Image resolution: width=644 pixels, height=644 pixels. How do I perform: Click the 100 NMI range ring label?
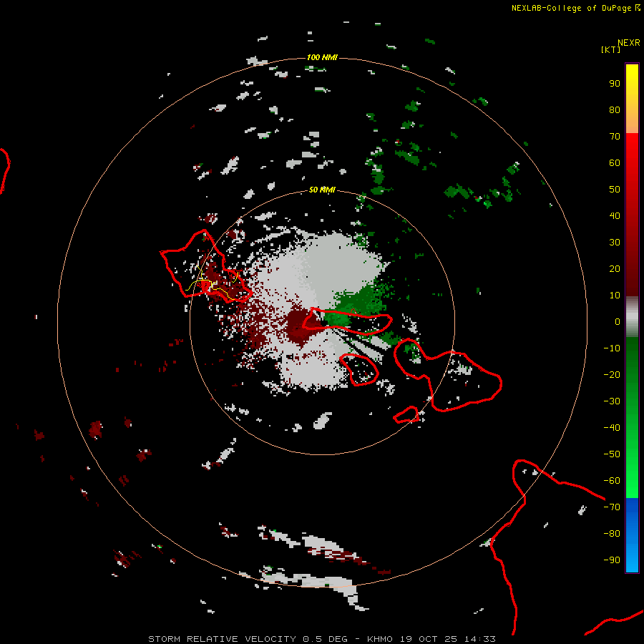point(322,57)
